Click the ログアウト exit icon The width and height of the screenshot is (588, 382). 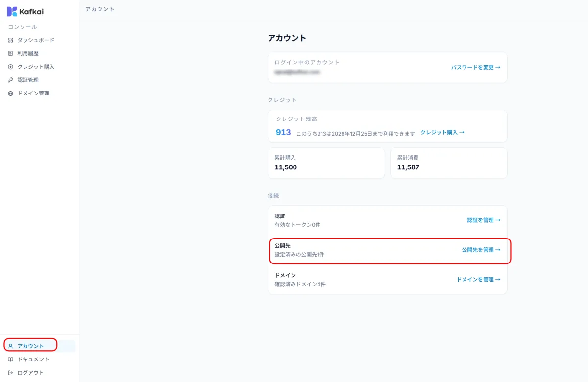[11, 373]
